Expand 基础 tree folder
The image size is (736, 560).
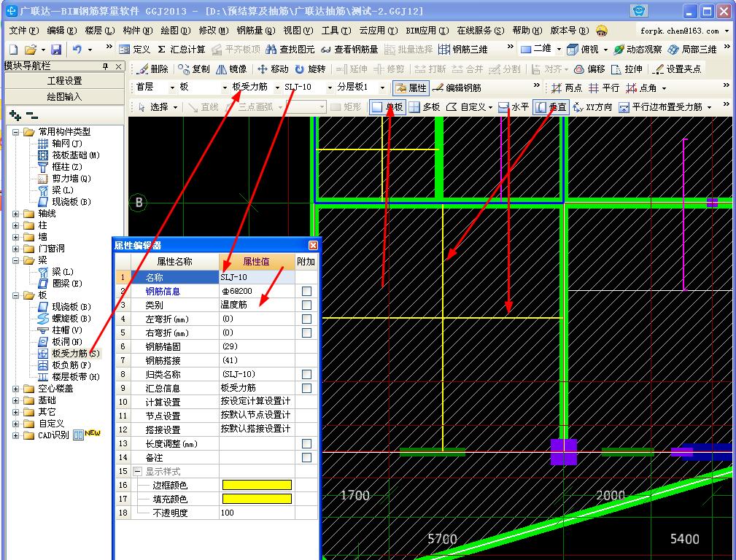pyautogui.click(x=15, y=400)
